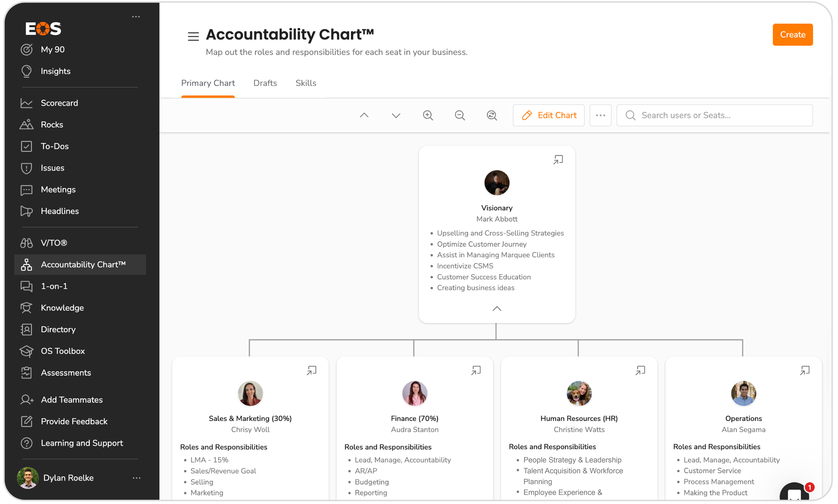838x504 pixels.
Task: Open Dylan Roelke's profile menu
Action: tap(137, 478)
